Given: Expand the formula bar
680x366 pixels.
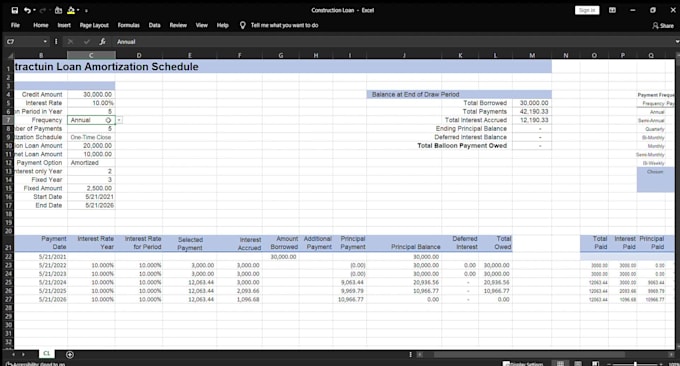Looking at the screenshot, I should click(x=677, y=42).
